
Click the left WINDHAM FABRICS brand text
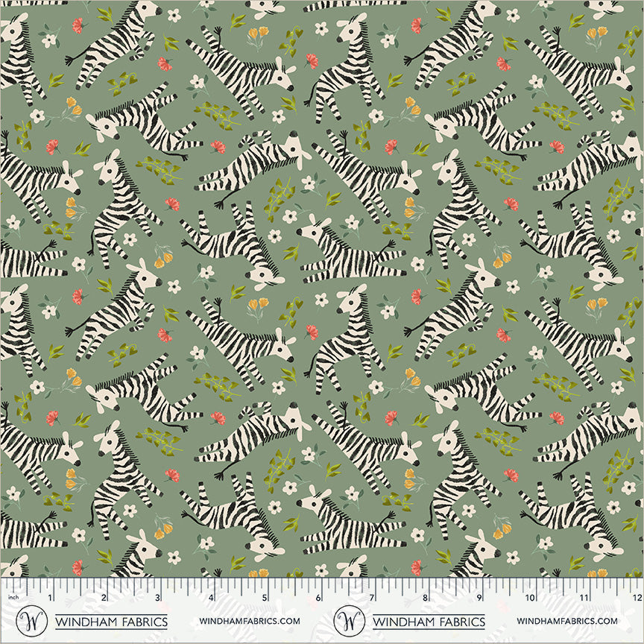111,622
